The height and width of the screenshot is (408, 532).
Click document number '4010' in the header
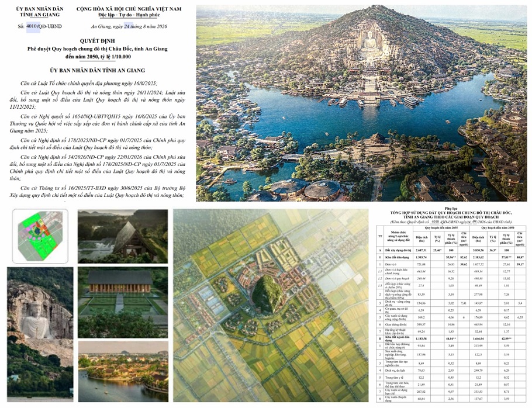click(x=33, y=26)
